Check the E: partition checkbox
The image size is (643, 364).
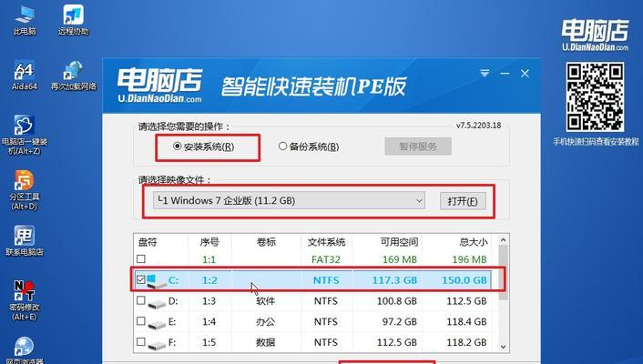tap(141, 321)
